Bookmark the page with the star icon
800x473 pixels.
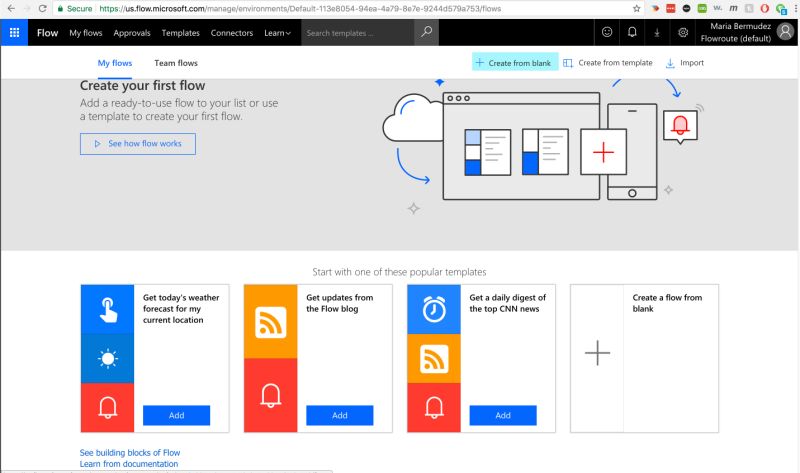[636, 9]
